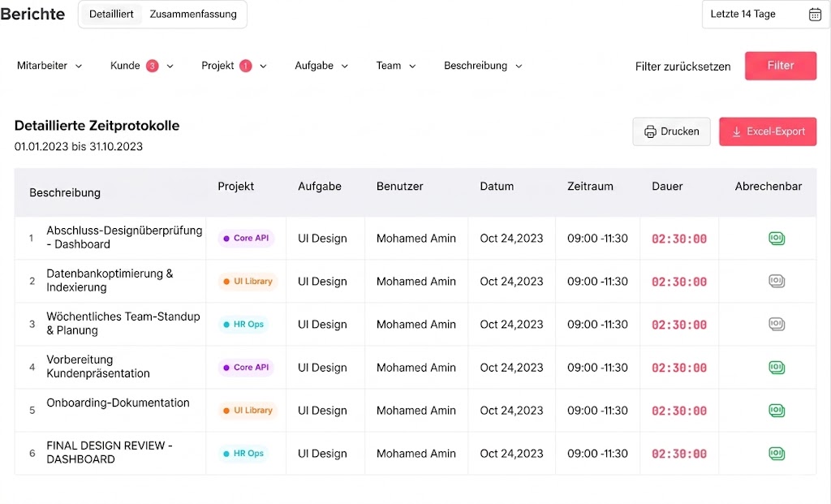The image size is (831, 504).
Task: Switch to the Zusammenfassung tab
Action: 193,15
